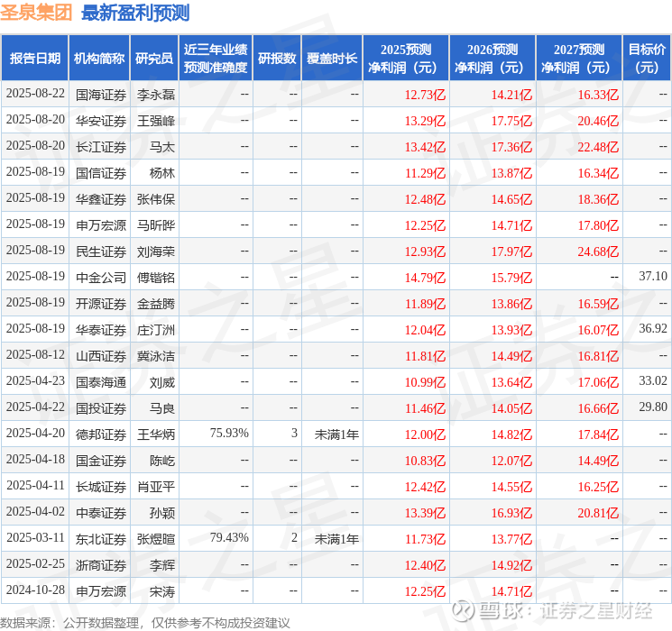
Task: Select 国海证券 institution cell
Action: (101, 95)
